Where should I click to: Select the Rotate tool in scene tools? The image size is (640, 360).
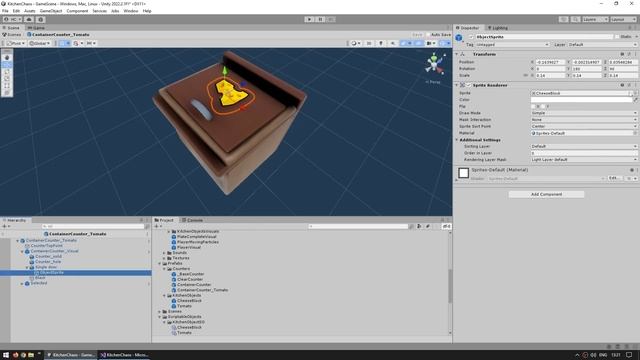[x=7, y=72]
